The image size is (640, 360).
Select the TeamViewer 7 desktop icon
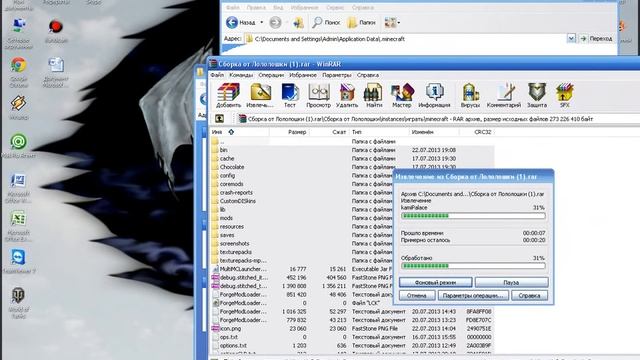[18, 262]
